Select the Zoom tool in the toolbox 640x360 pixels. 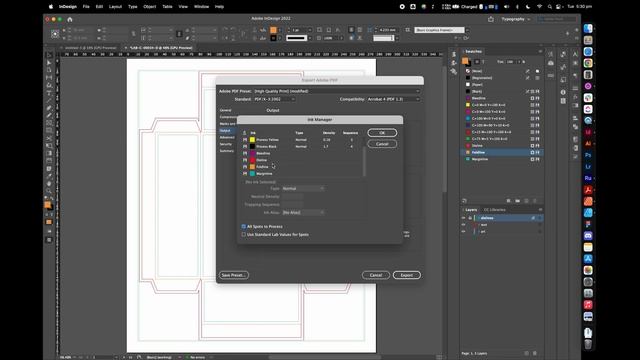49,191
